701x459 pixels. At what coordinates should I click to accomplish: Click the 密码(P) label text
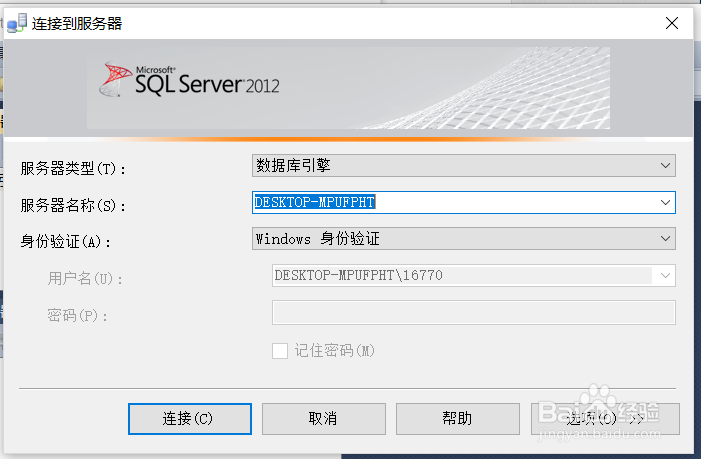[x=77, y=316]
